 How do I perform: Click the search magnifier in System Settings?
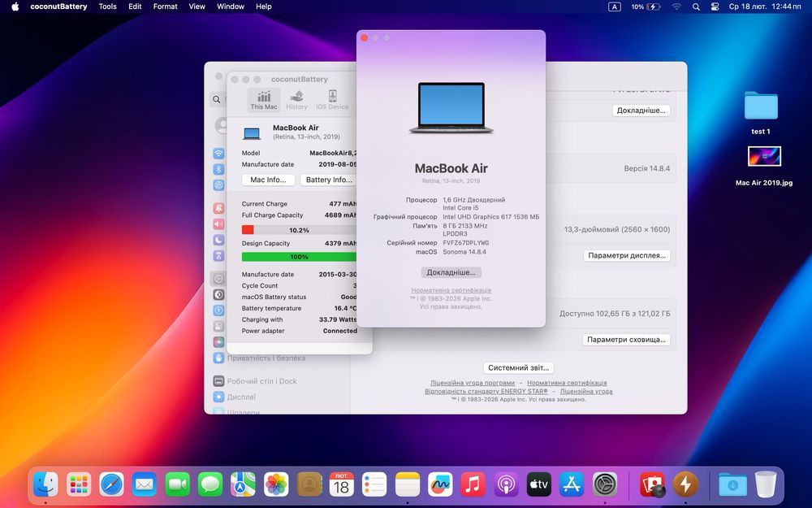click(x=217, y=99)
